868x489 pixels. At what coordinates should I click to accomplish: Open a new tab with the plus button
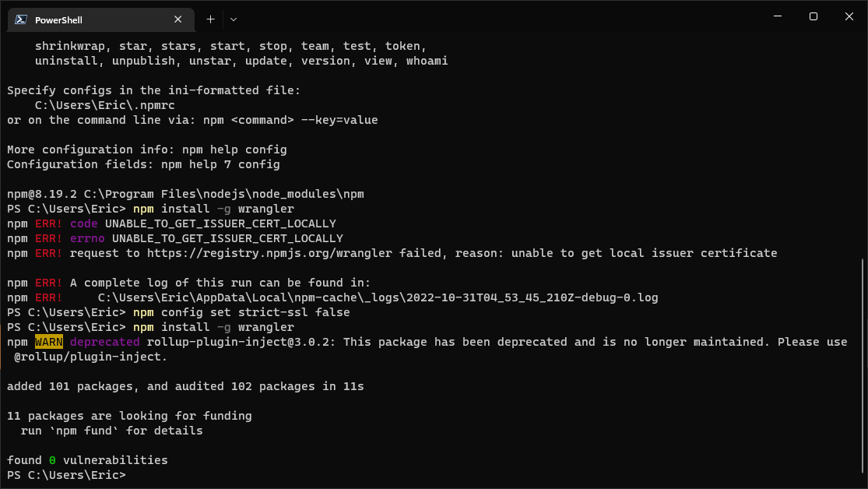tap(210, 19)
